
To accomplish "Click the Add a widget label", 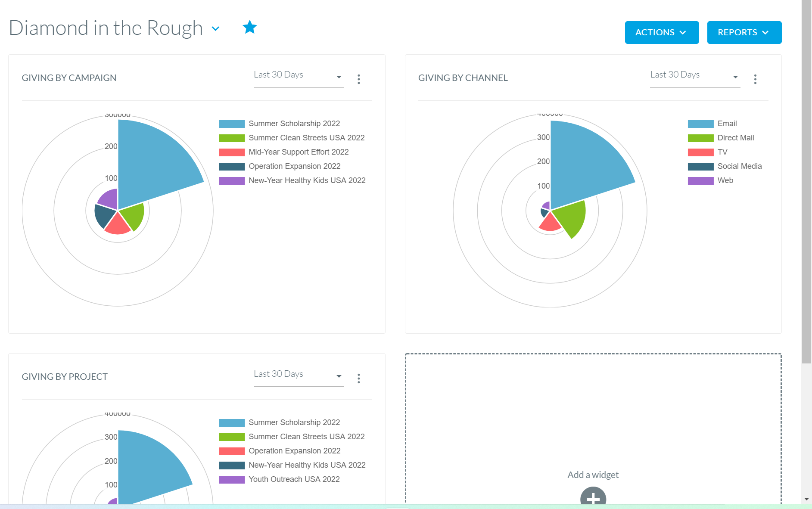I will pyautogui.click(x=593, y=475).
